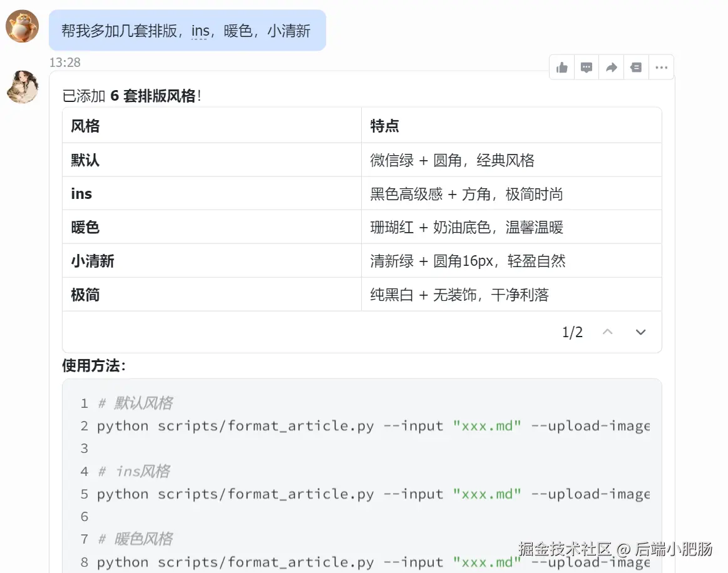Click the tag label icon in toolbar
728x573 pixels.
click(636, 68)
